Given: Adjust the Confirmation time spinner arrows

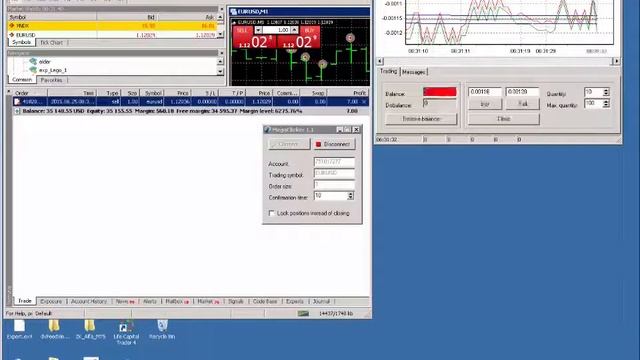Looking at the screenshot, I should click(350, 196).
